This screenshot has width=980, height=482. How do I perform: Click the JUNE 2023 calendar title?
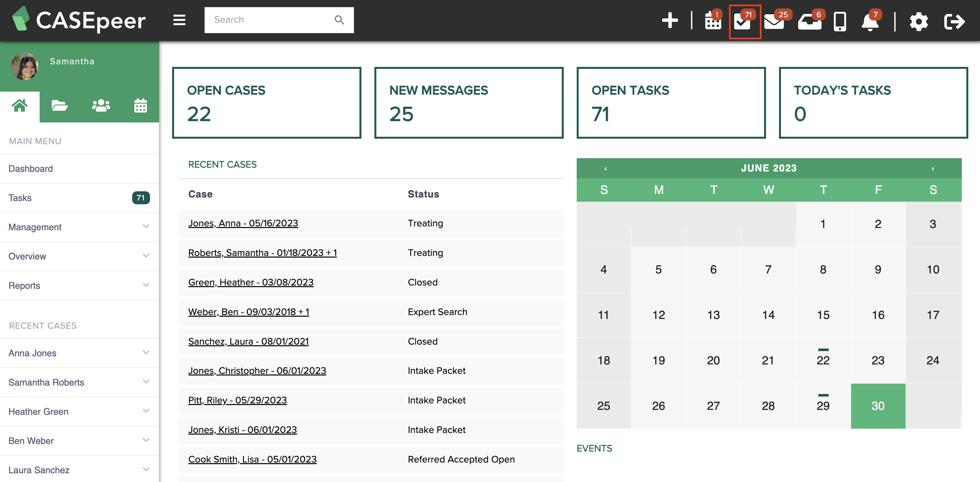(769, 168)
